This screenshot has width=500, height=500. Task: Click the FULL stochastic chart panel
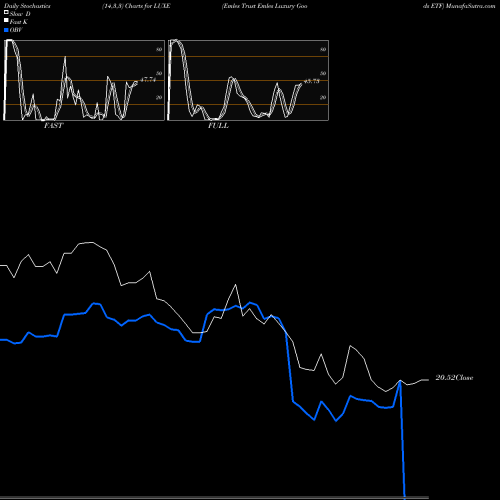tap(248, 80)
